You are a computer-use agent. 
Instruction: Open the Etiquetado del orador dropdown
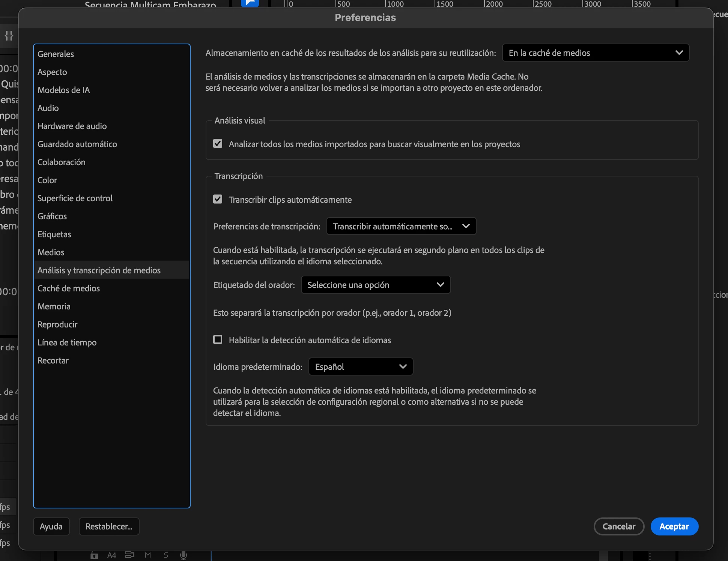(x=376, y=285)
